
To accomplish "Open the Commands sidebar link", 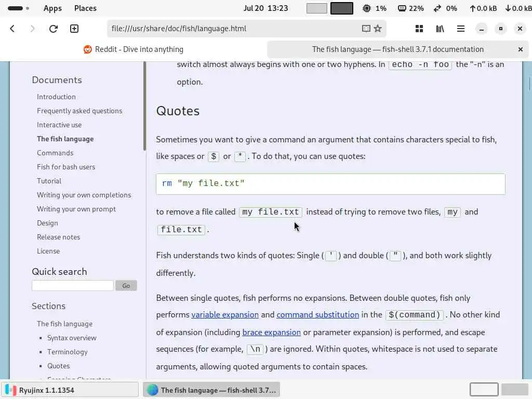I will pyautogui.click(x=55, y=153).
